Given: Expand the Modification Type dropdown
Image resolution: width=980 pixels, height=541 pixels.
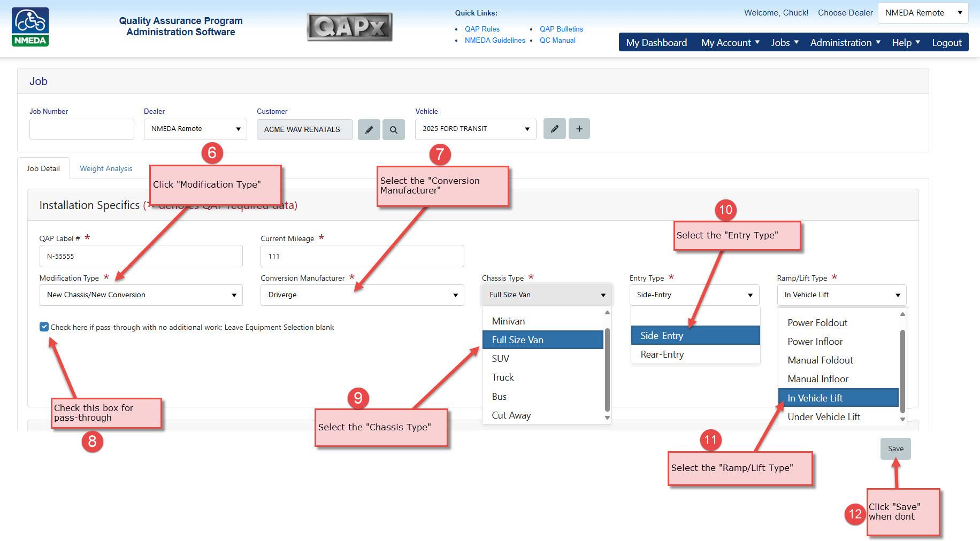Looking at the screenshot, I should pos(141,295).
